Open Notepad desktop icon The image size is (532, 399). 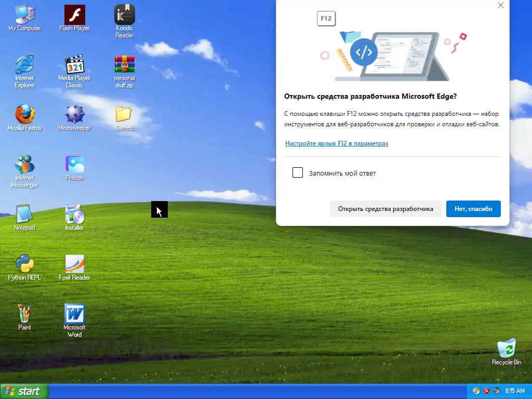[x=24, y=218]
